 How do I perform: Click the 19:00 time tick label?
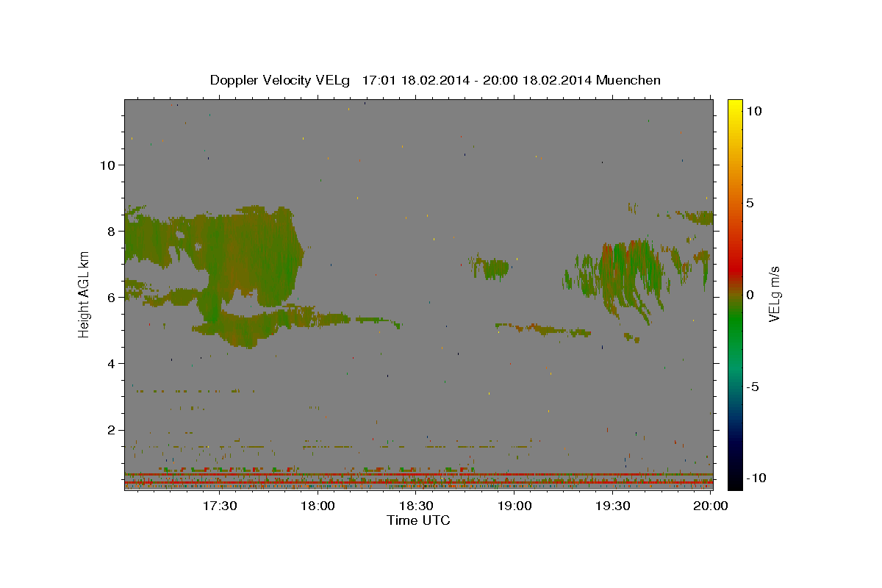pyautogui.click(x=514, y=506)
